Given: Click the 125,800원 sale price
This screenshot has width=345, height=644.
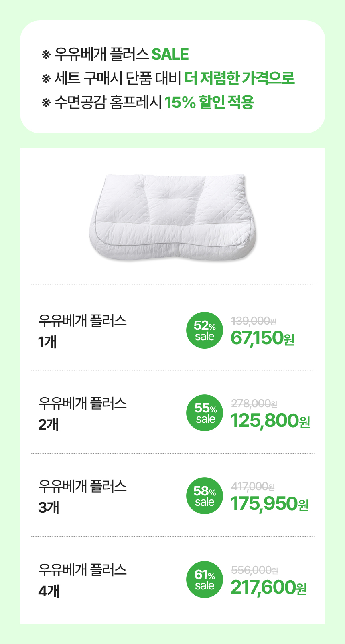Looking at the screenshot, I should 270,421.
